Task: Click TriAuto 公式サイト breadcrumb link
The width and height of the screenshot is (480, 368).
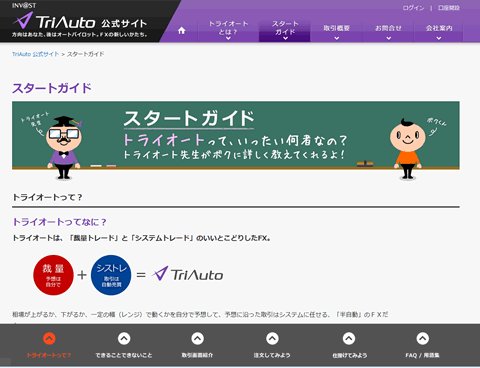Action: (x=35, y=54)
